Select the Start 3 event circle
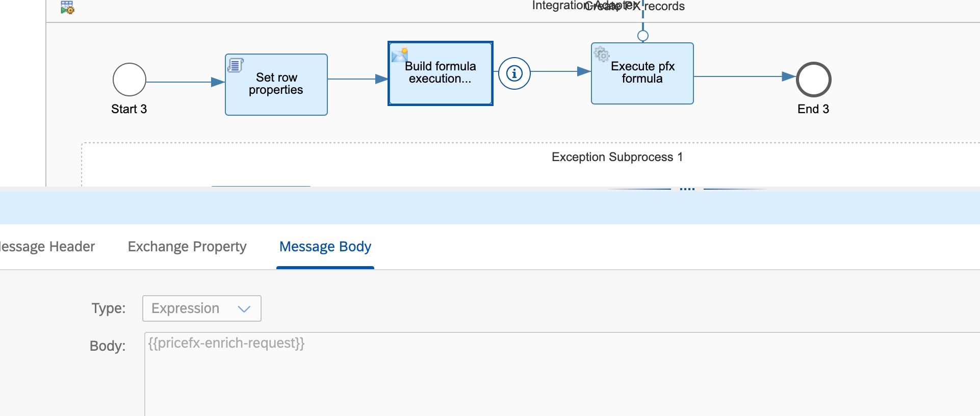 click(129, 80)
